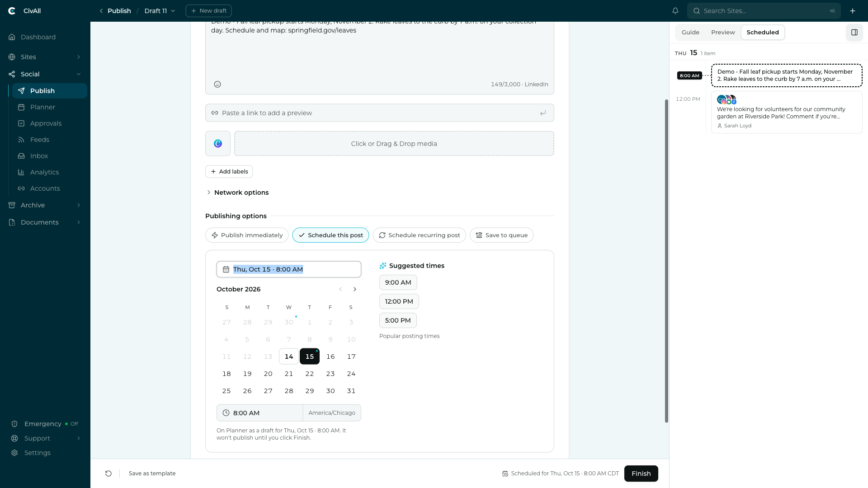Image resolution: width=868 pixels, height=488 pixels.
Task: Open the emoji picker
Action: (217, 84)
